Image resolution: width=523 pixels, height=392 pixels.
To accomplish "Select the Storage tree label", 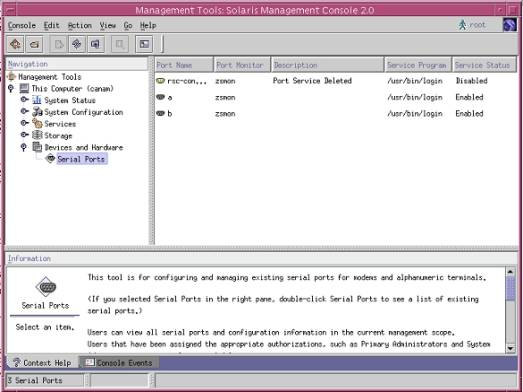I will pyautogui.click(x=58, y=135).
